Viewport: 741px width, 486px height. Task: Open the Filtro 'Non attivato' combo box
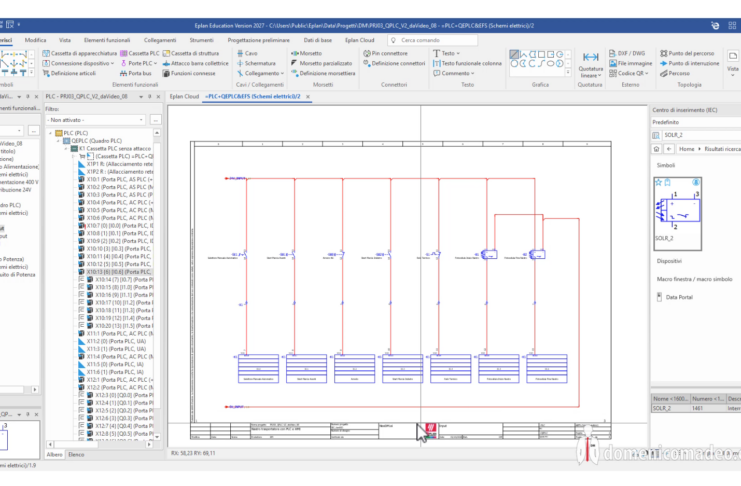95,120
